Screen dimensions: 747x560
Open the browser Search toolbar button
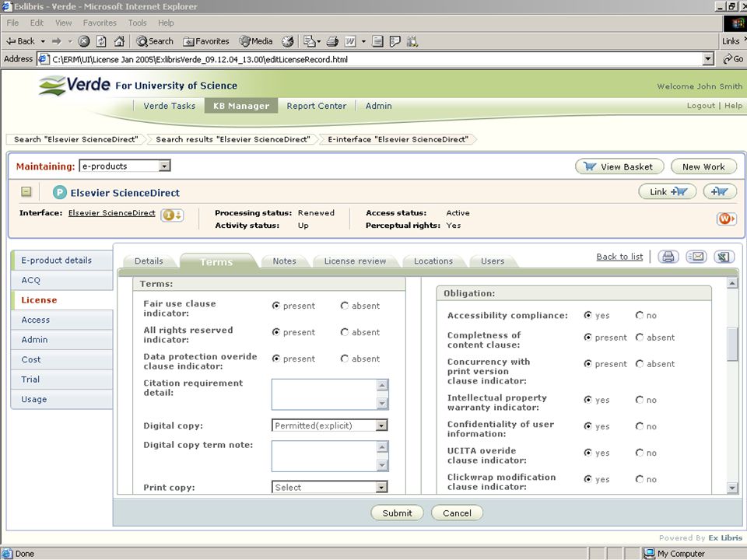point(154,41)
